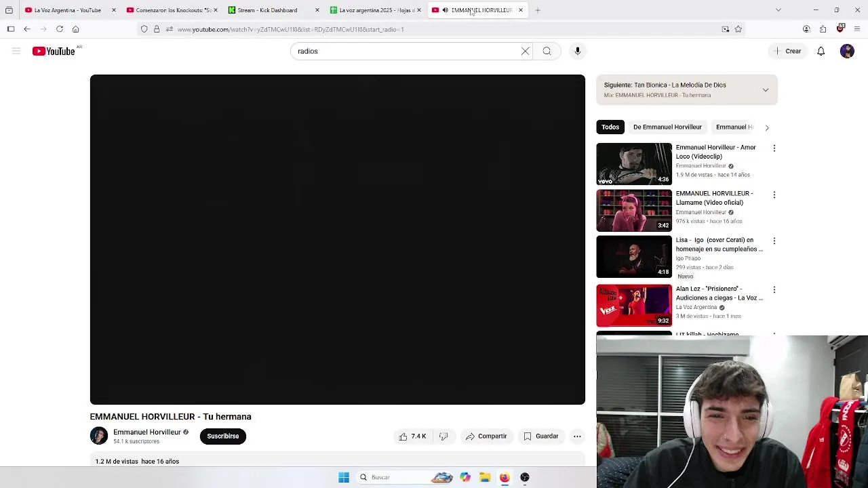Select the Todos filter chip
Screen dimensions: 868x488
[x=610, y=127]
